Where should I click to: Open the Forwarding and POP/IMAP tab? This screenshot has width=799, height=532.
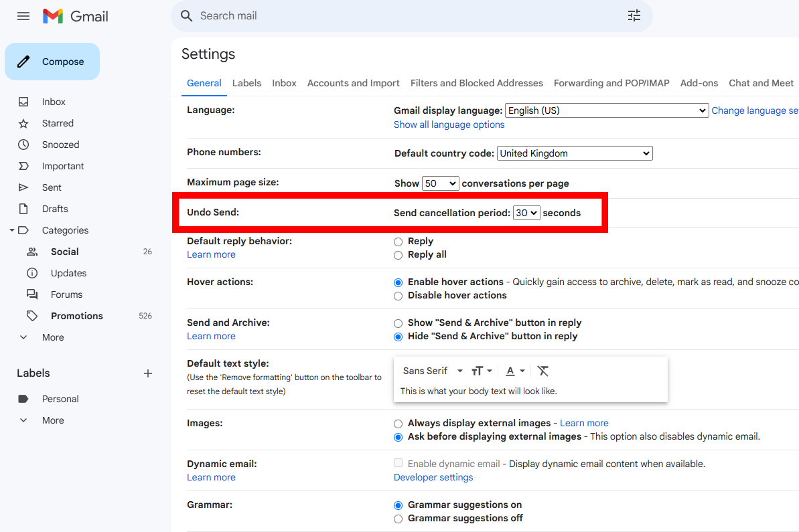point(611,83)
